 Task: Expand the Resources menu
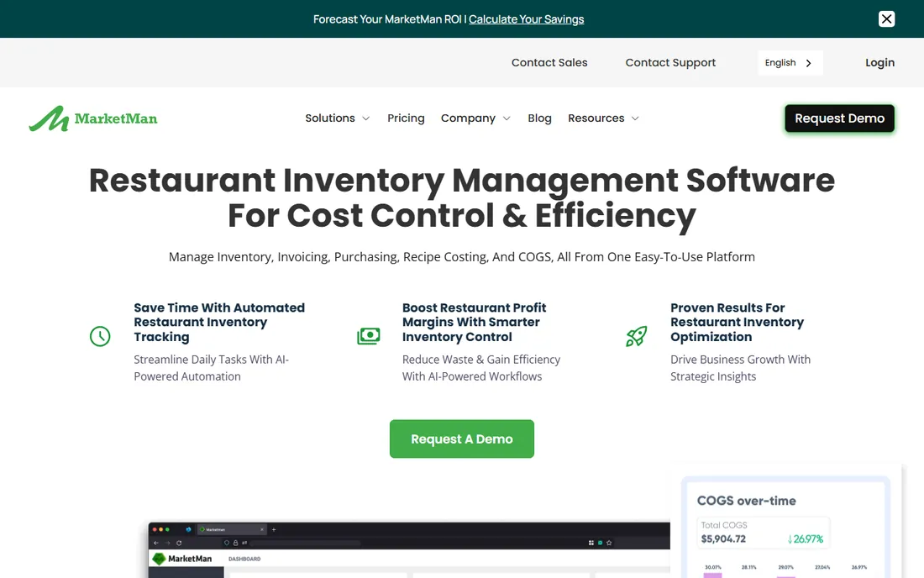[x=603, y=118]
